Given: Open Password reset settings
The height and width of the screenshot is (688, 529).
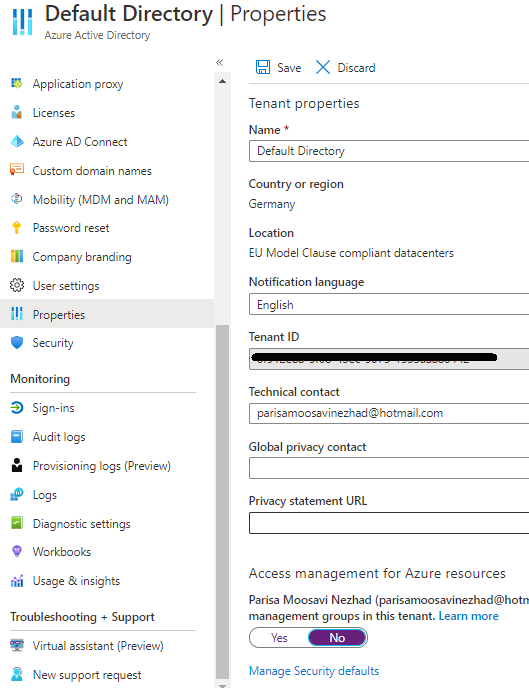Looking at the screenshot, I should [71, 228].
